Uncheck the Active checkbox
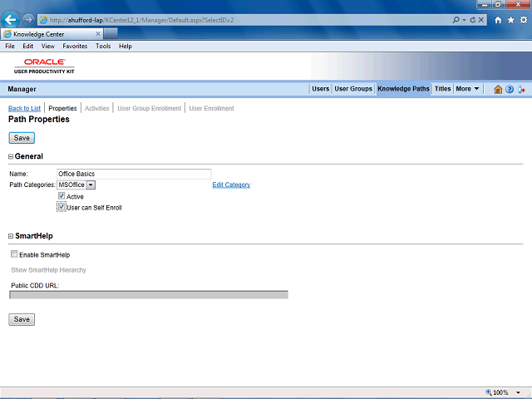This screenshot has width=532, height=399. pyautogui.click(x=62, y=196)
